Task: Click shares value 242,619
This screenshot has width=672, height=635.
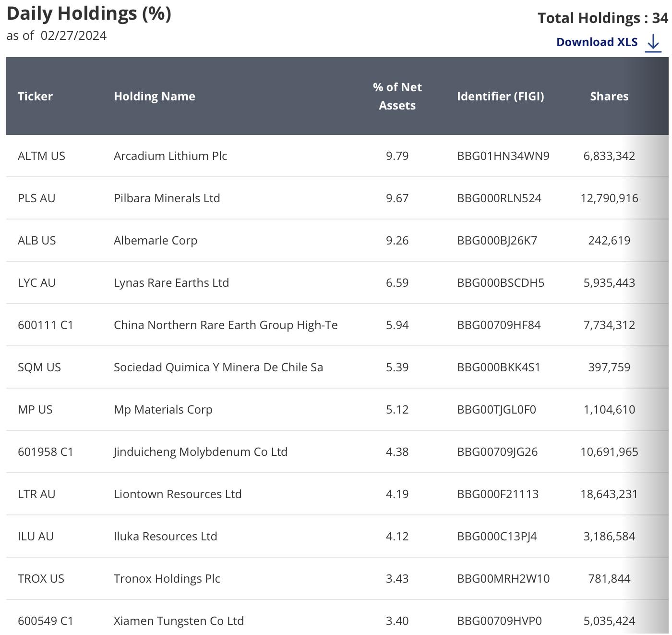Action: coord(609,241)
